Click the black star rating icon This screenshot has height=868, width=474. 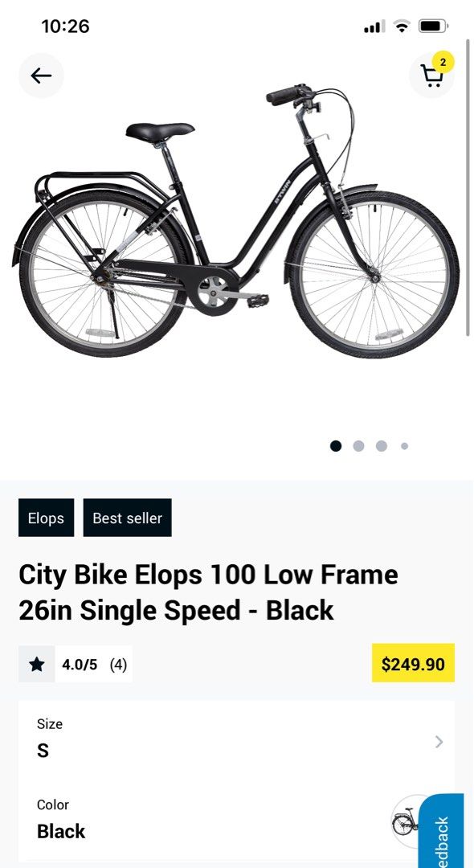point(36,664)
